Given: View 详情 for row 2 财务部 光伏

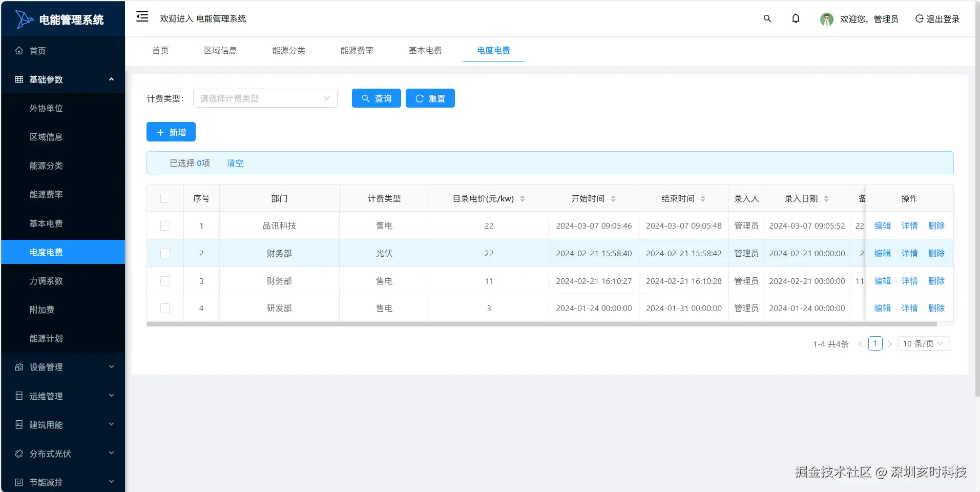Looking at the screenshot, I should (x=909, y=253).
